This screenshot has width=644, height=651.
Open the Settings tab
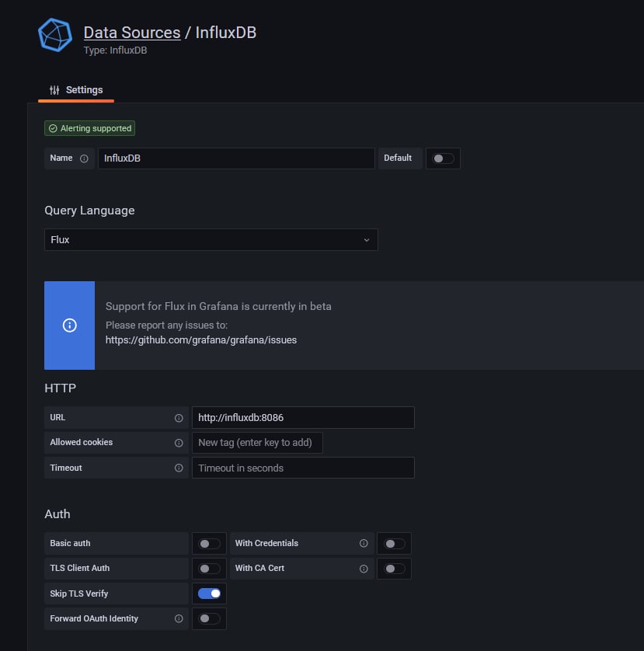click(x=76, y=90)
